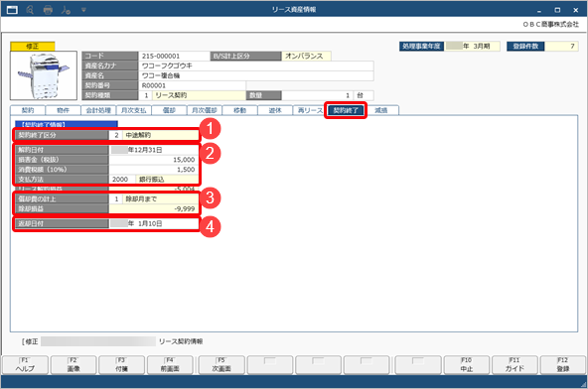Image resolution: width=588 pixels, height=389 pixels.
Task: Click the リース契約 type text
Action: [171, 95]
